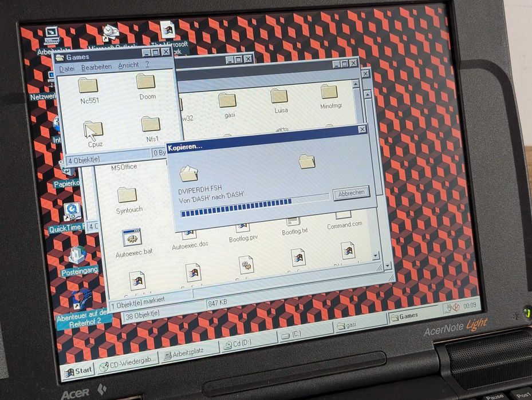This screenshot has height=400, width=532.
Task: Open the Microsoft Outlook desktop shortcut
Action: click(111, 33)
